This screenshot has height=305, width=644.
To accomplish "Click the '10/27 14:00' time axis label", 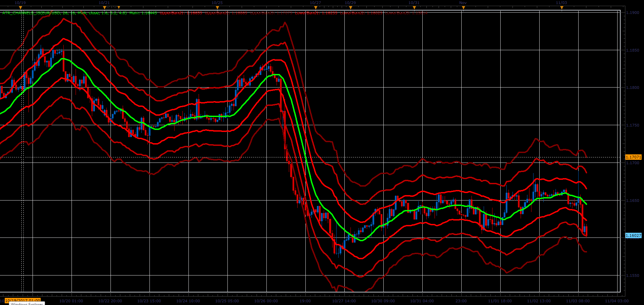I will tap(344, 301).
